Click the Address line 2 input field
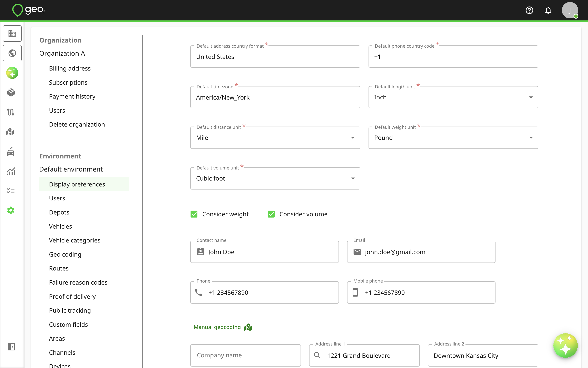 point(483,355)
